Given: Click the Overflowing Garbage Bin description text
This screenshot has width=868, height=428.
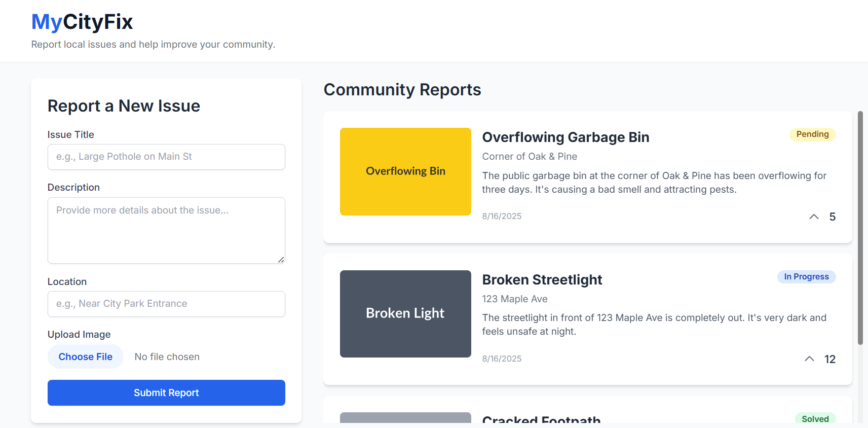Looking at the screenshot, I should click(654, 183).
